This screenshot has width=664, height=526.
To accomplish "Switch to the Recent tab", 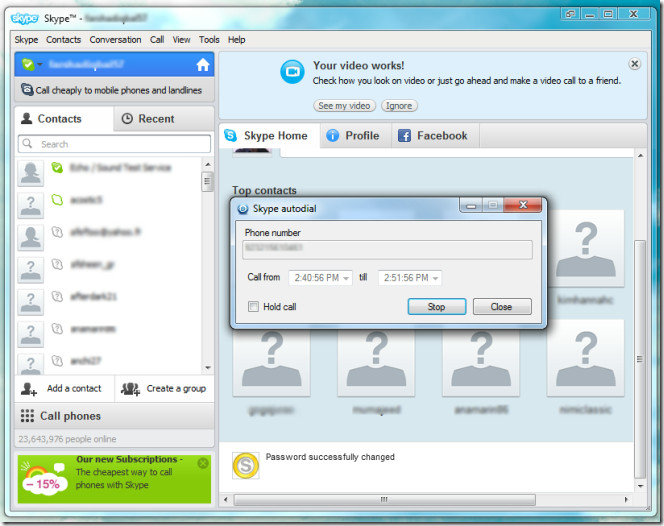I will (x=164, y=119).
